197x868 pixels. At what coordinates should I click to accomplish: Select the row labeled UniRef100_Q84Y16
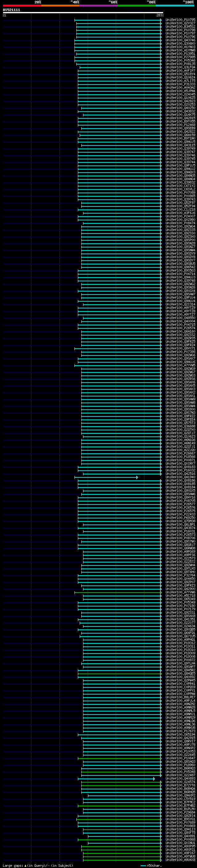pos(180,497)
